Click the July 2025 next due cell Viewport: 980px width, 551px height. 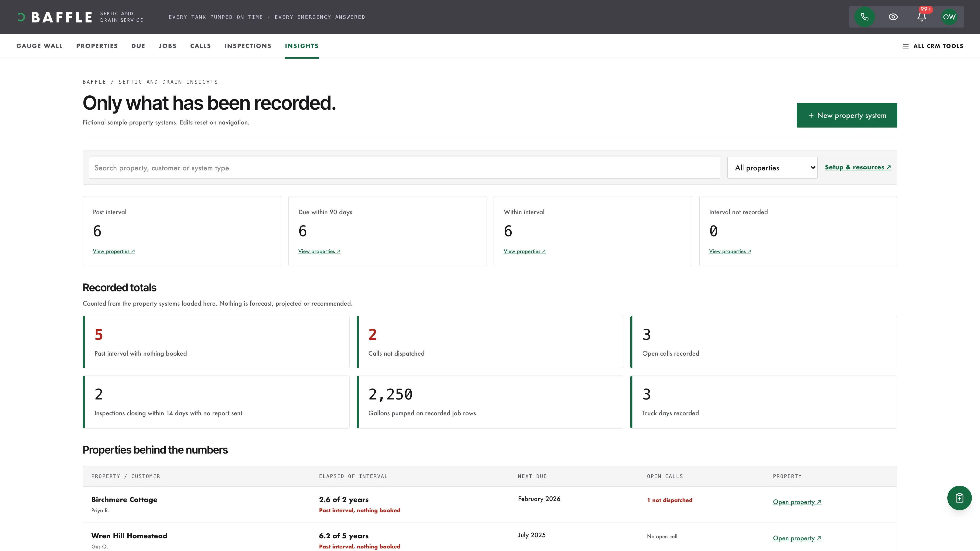point(531,535)
